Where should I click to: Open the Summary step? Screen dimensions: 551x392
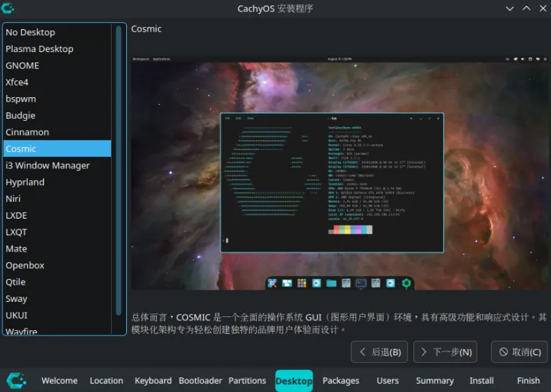coord(434,381)
